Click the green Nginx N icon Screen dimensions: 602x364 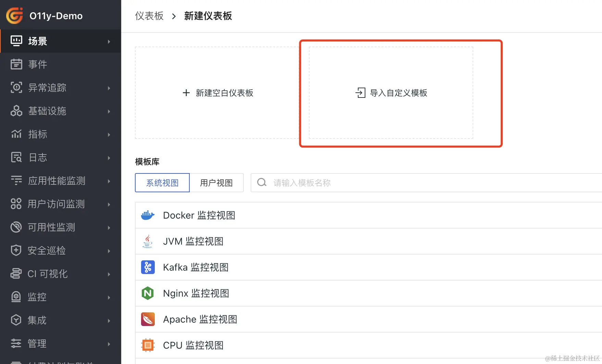[148, 293]
